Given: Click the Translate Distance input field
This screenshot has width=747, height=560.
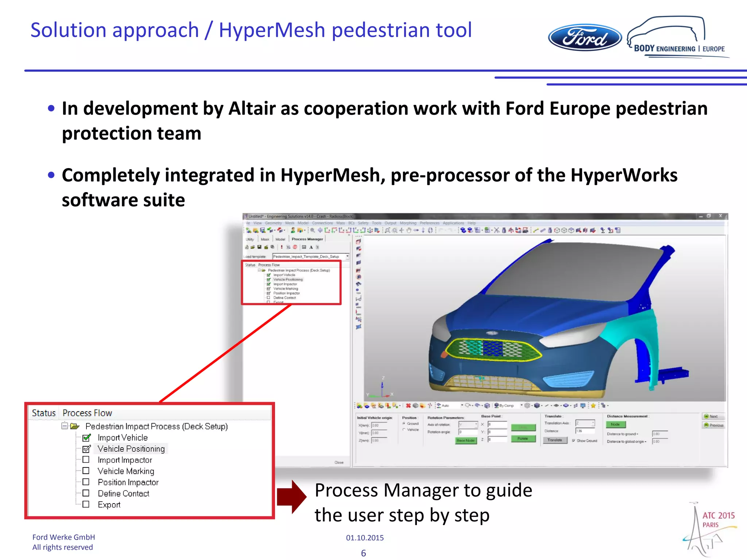Looking at the screenshot, I should click(x=585, y=431).
